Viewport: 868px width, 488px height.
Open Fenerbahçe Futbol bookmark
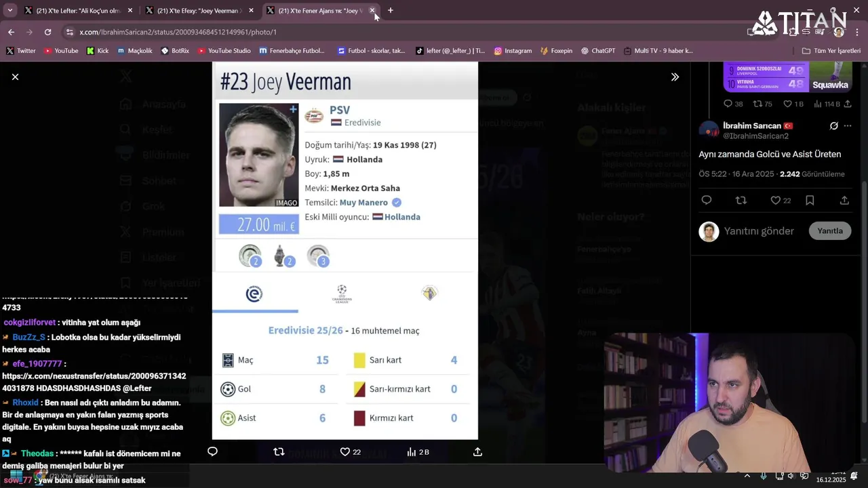pos(292,51)
